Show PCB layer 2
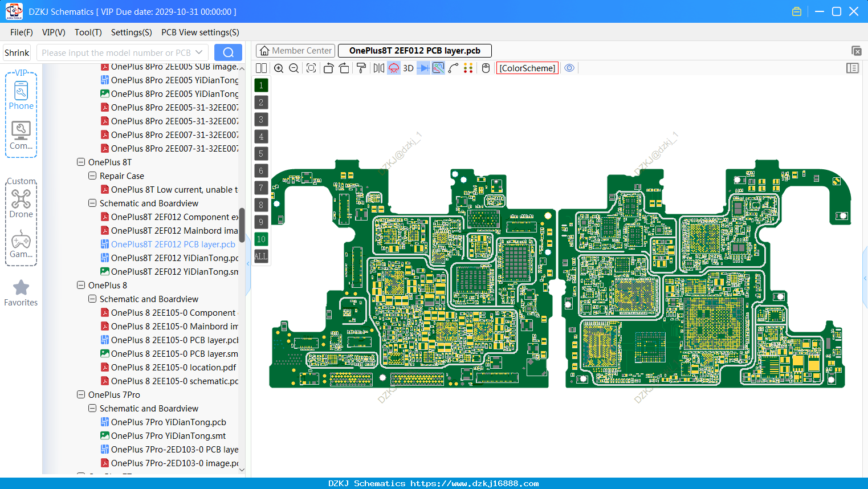This screenshot has width=868, height=489. tap(261, 103)
